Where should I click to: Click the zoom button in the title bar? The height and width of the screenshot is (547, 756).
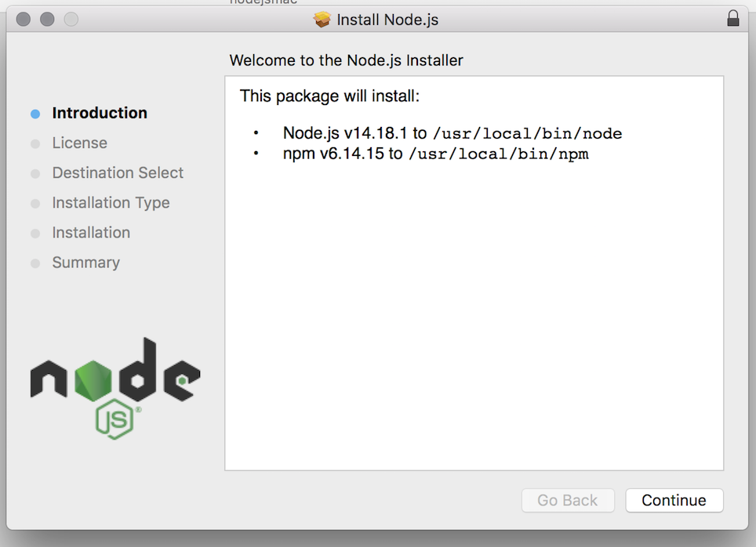(x=71, y=20)
